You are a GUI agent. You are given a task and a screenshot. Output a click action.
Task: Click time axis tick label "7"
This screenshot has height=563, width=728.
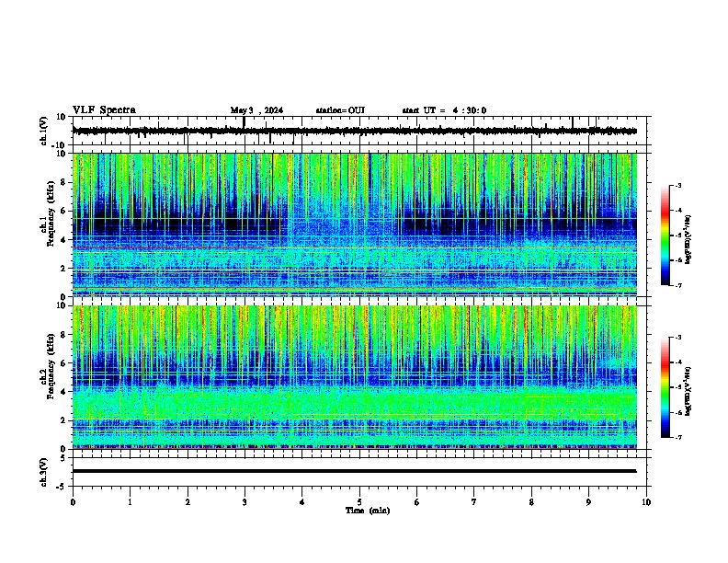(x=474, y=502)
